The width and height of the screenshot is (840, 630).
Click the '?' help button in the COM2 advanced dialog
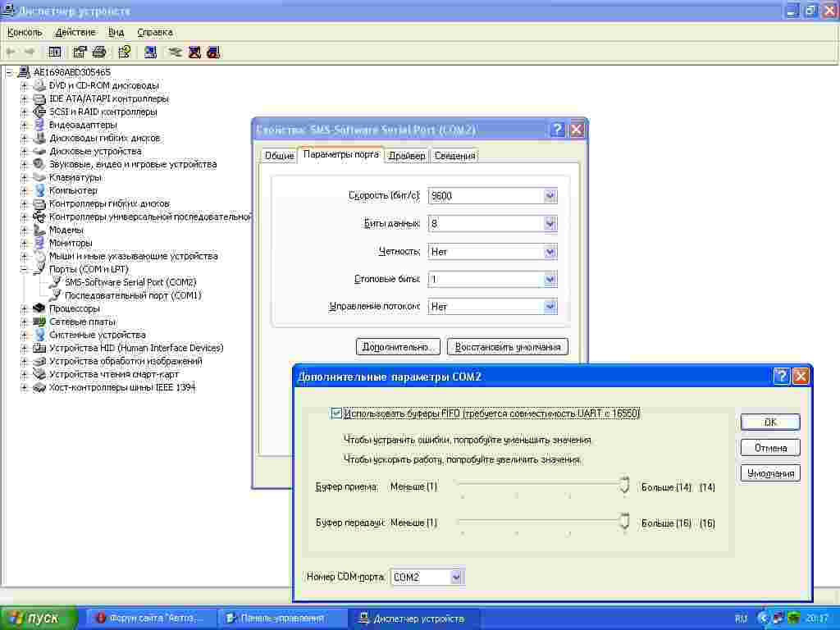[x=782, y=376]
